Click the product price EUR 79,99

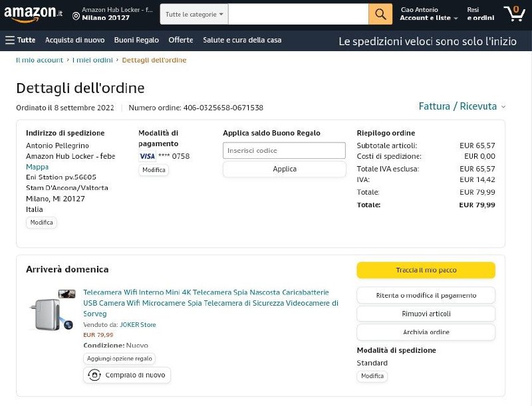pyautogui.click(x=98, y=335)
